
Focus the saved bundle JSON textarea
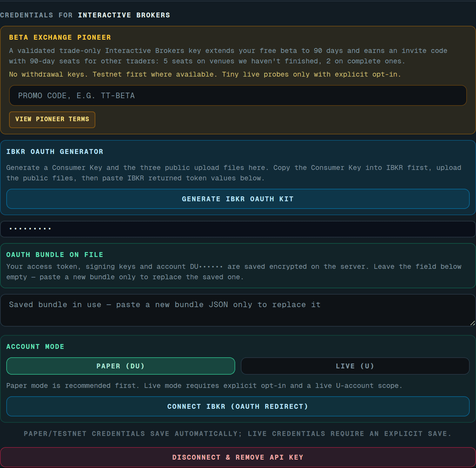pyautogui.click(x=238, y=310)
